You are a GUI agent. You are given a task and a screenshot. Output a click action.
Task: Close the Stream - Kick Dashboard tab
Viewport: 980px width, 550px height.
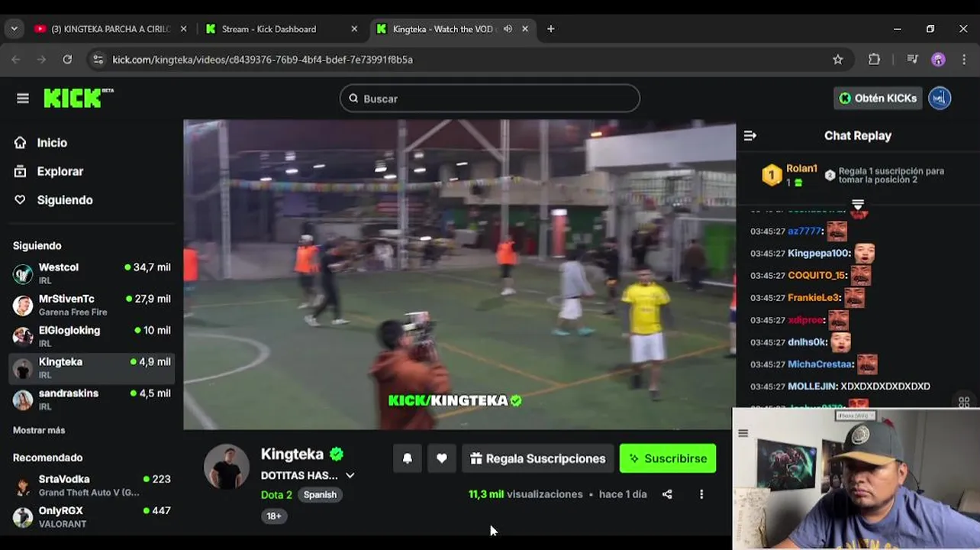click(354, 29)
